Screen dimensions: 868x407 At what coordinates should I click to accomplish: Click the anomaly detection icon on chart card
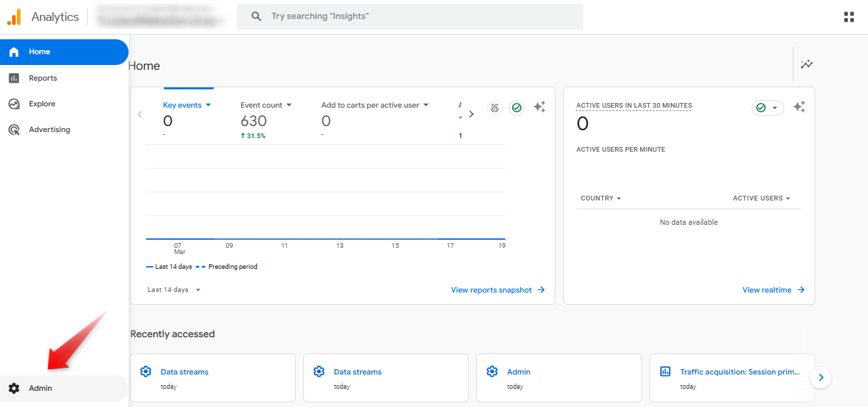pyautogui.click(x=495, y=108)
